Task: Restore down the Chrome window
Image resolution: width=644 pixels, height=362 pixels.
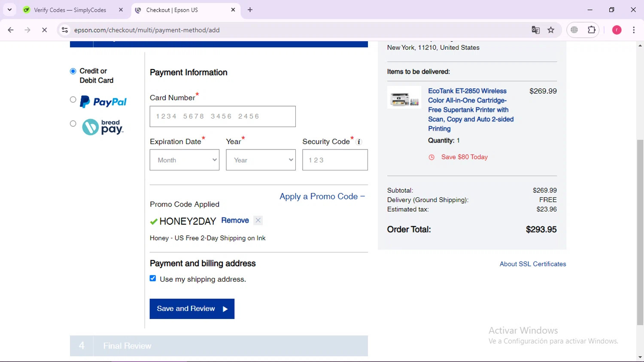Action: click(x=611, y=10)
